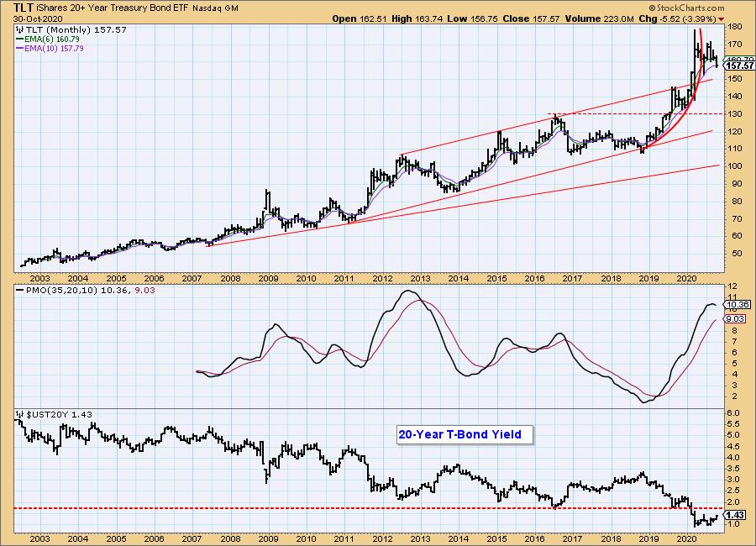Click the 6.0 label on the yield axis
This screenshot has height=546, width=756.
(733, 413)
